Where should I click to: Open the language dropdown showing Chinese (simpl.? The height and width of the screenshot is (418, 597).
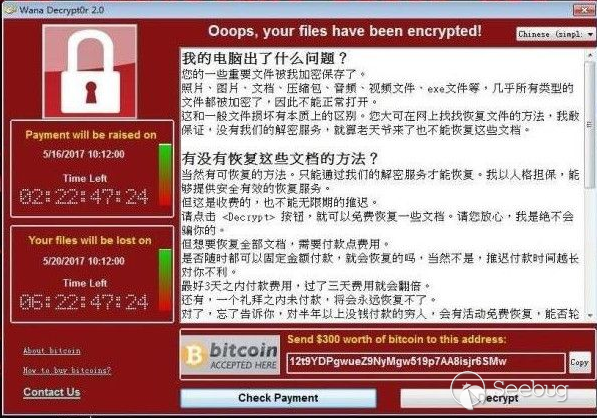(554, 34)
